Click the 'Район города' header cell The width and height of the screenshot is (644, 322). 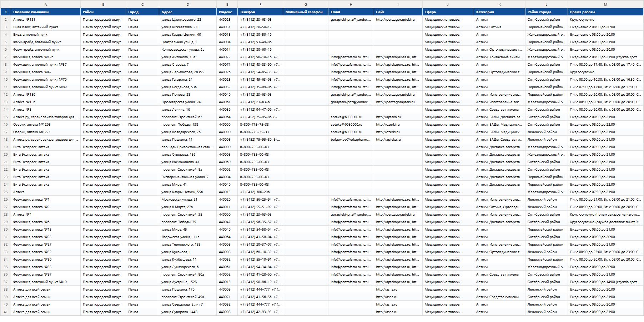point(547,12)
